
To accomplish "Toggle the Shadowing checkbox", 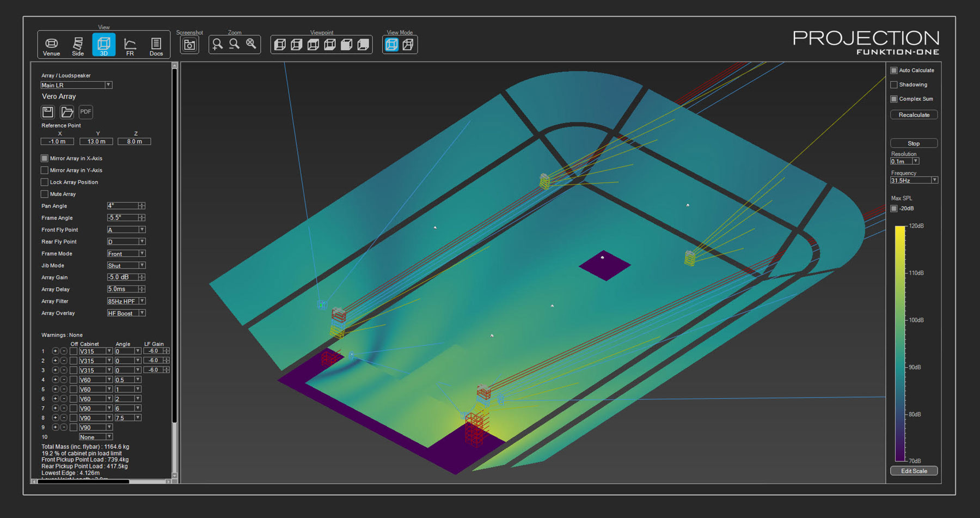I will click(x=894, y=85).
